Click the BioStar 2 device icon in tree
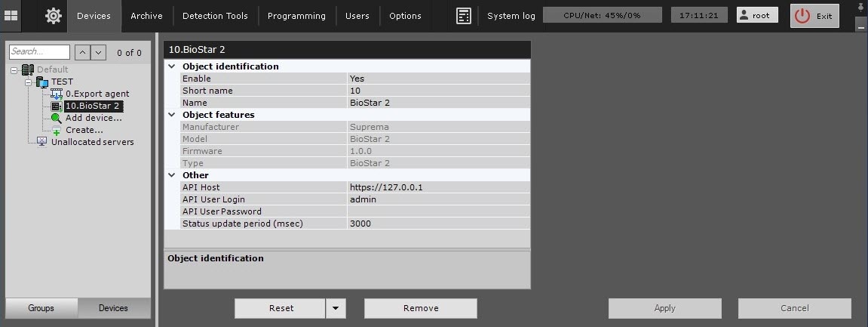Image resolution: width=868 pixels, height=327 pixels. (x=56, y=106)
